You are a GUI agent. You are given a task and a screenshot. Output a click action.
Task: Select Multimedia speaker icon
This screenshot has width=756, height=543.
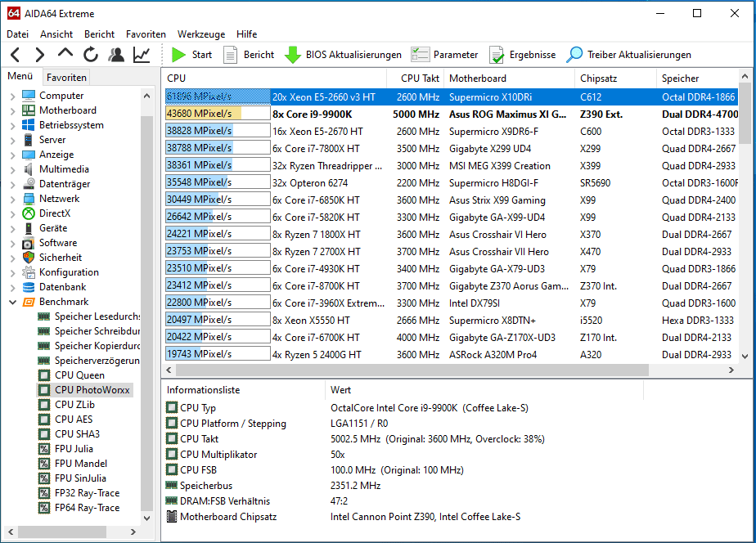(29, 169)
